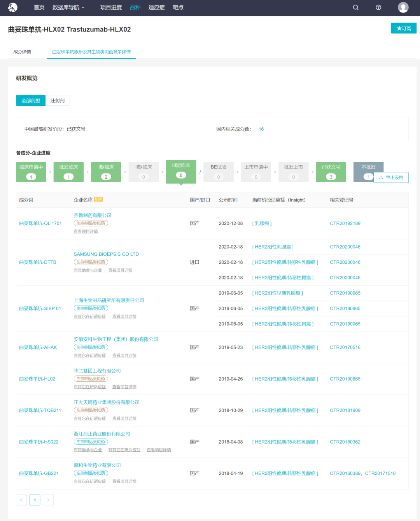
Task: Open 曲妥珠单抗-GB221 component link
Action: coord(39,474)
